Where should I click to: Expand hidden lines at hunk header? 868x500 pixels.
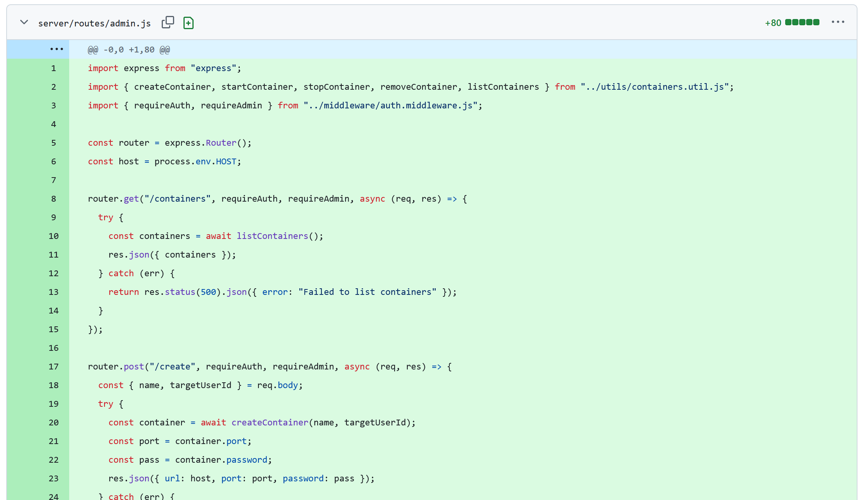pos(56,49)
